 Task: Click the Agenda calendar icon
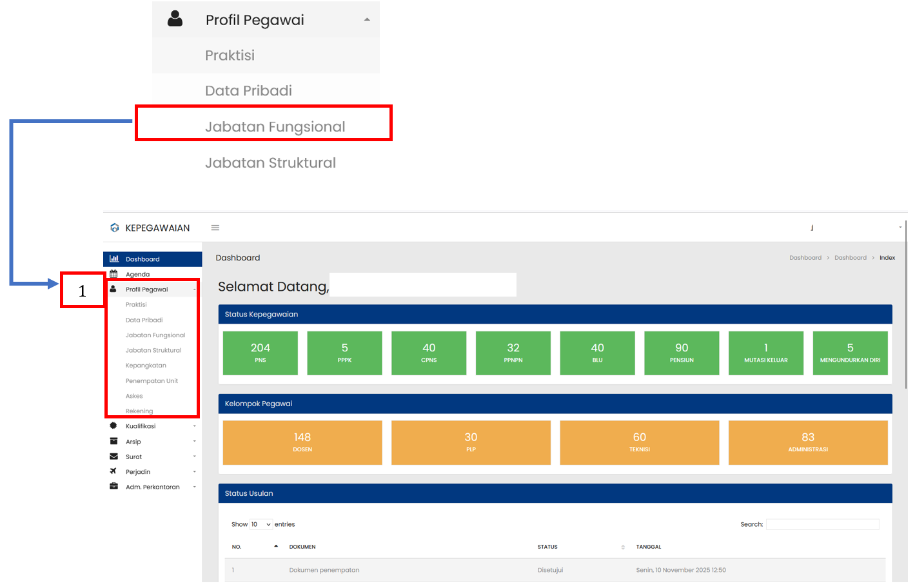[x=114, y=274]
